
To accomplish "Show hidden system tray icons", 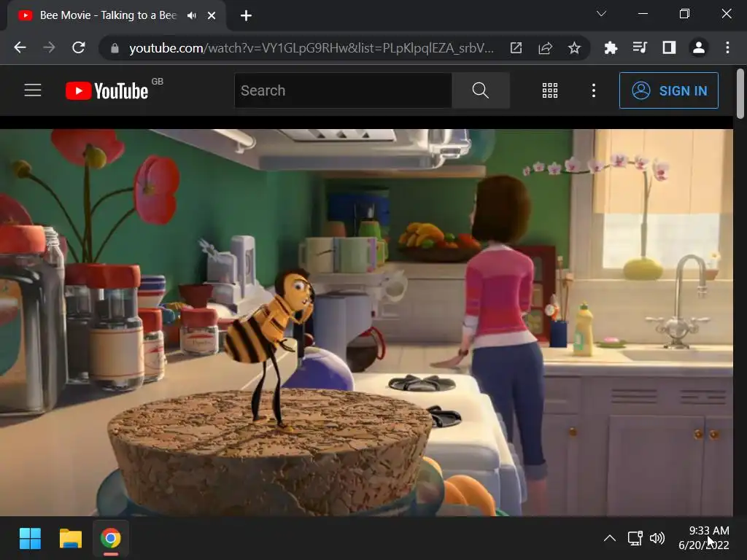I will (x=609, y=539).
